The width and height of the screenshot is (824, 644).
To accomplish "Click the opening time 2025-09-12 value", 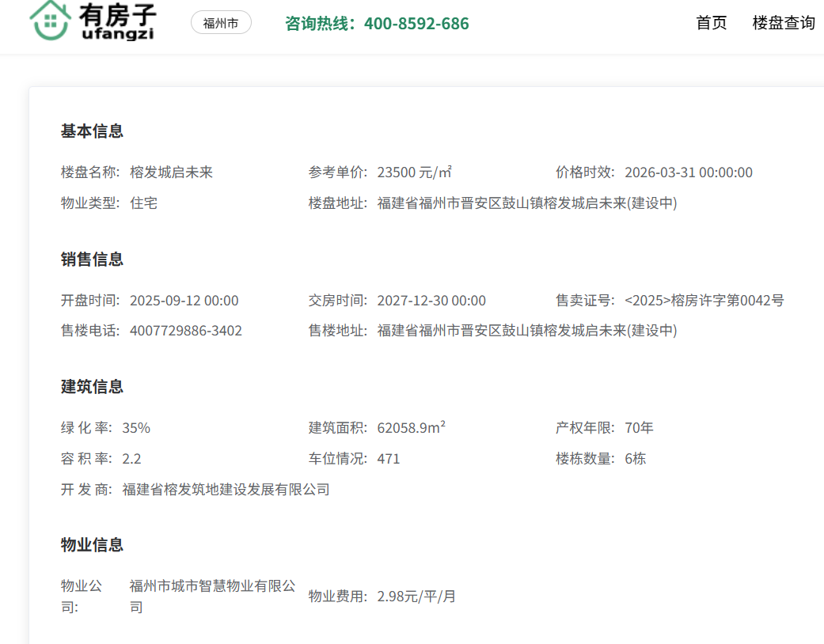I will (184, 301).
